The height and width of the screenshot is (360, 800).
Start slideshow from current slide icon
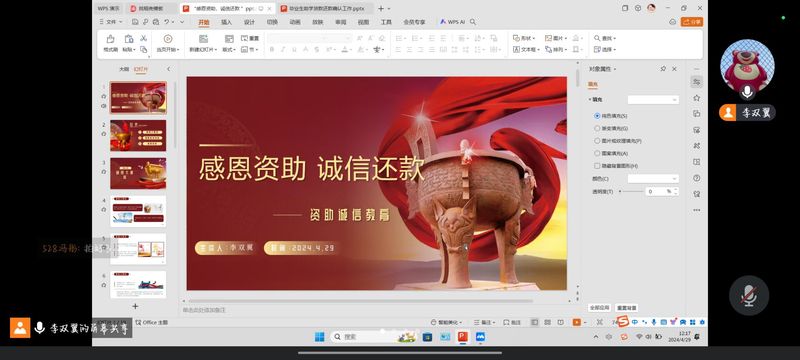coord(167,39)
